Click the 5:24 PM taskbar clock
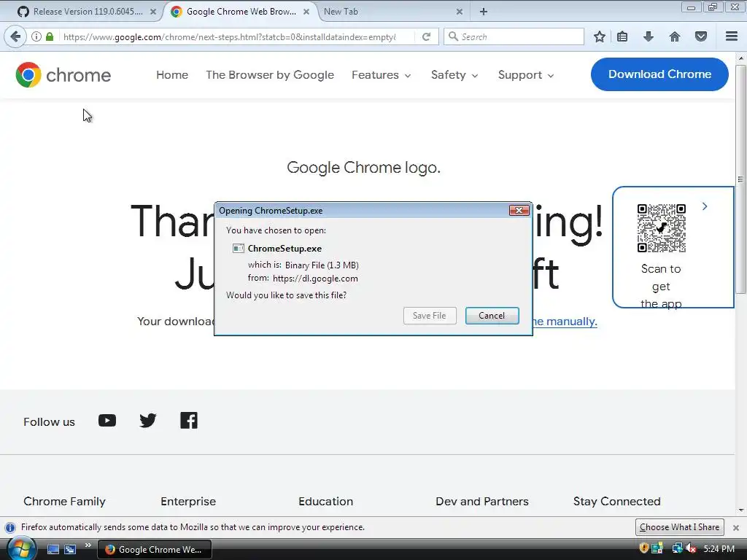747x560 pixels. pos(719,549)
